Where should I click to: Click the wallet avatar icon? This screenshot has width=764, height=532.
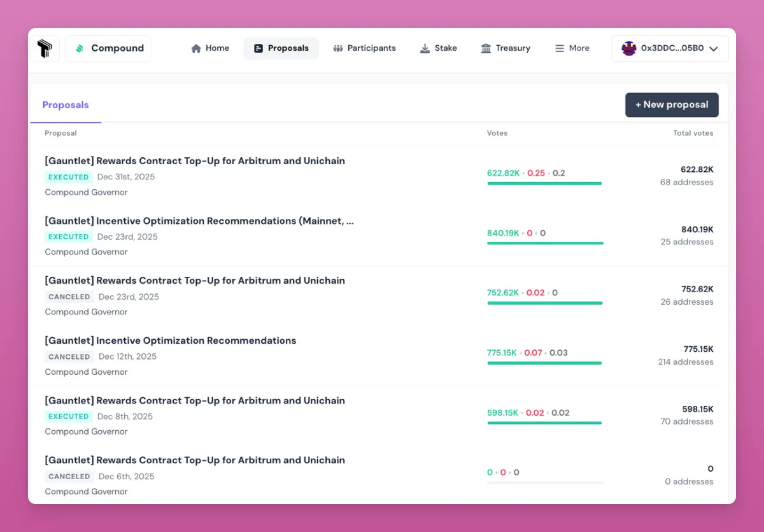[629, 48]
